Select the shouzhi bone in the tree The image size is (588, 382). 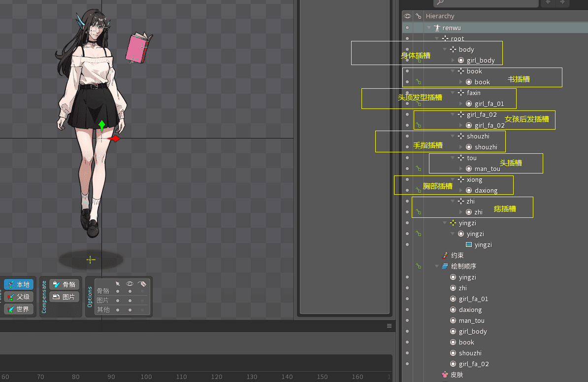tap(478, 137)
